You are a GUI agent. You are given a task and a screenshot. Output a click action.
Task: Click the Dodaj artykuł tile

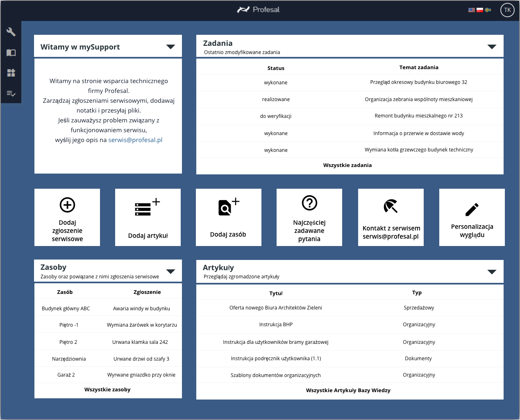coord(148,217)
